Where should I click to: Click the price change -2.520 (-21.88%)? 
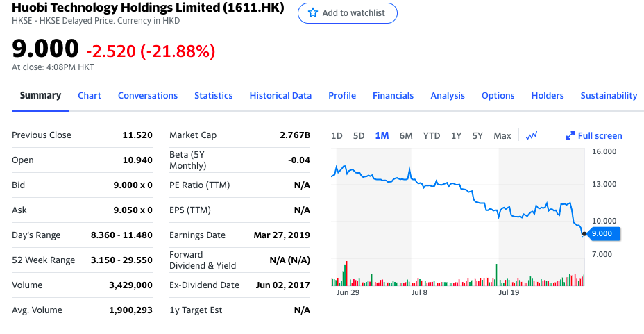(x=151, y=51)
